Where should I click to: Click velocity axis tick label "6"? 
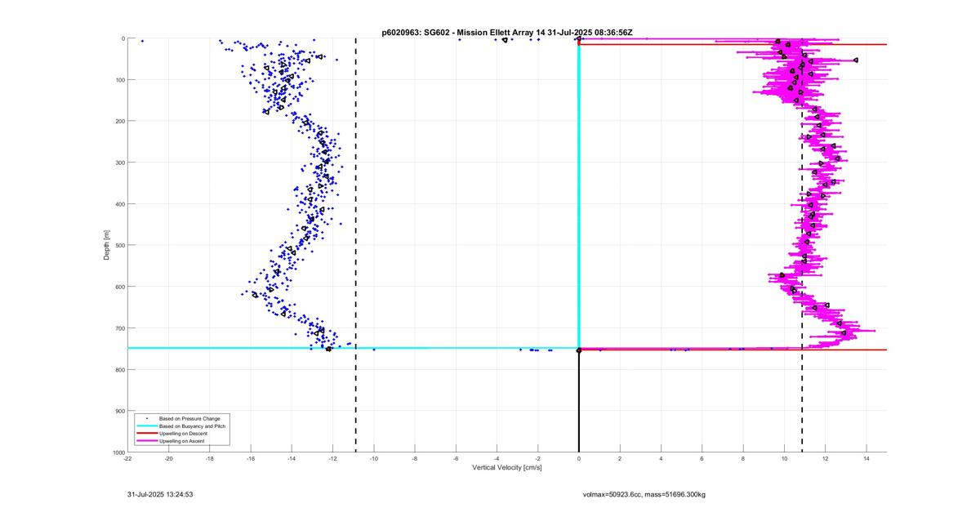pos(702,458)
